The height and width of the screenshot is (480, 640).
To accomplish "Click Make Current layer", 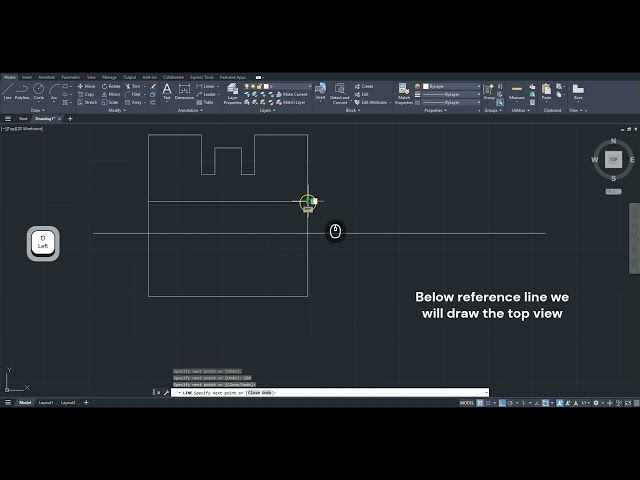I will click(291, 94).
